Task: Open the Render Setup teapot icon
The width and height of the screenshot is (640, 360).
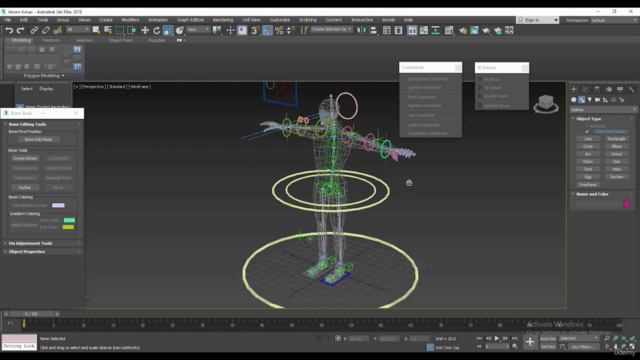Action: tap(462, 30)
